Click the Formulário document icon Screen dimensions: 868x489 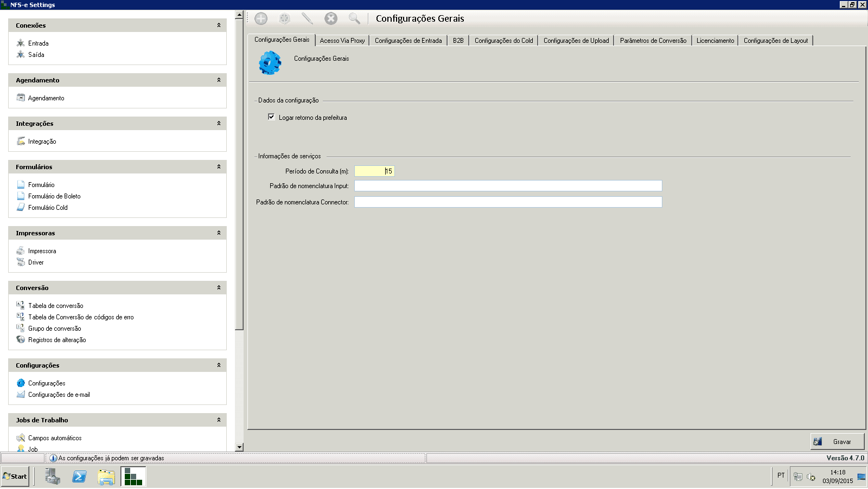tap(21, 184)
